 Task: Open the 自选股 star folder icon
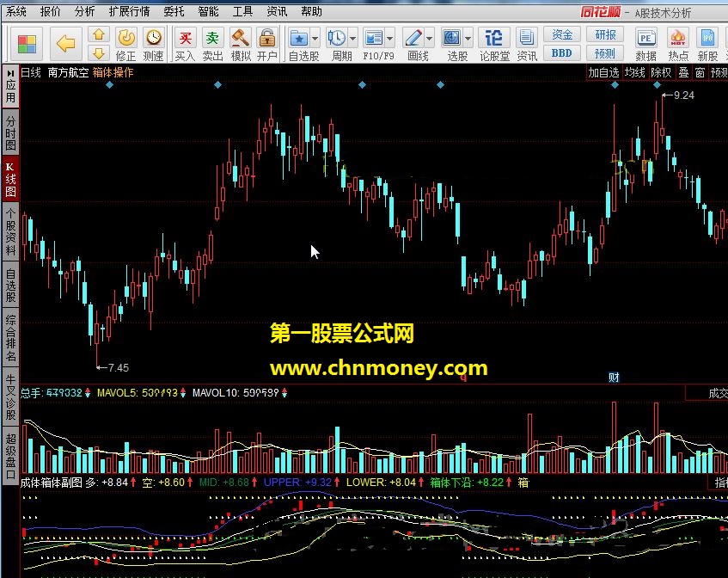point(298,38)
